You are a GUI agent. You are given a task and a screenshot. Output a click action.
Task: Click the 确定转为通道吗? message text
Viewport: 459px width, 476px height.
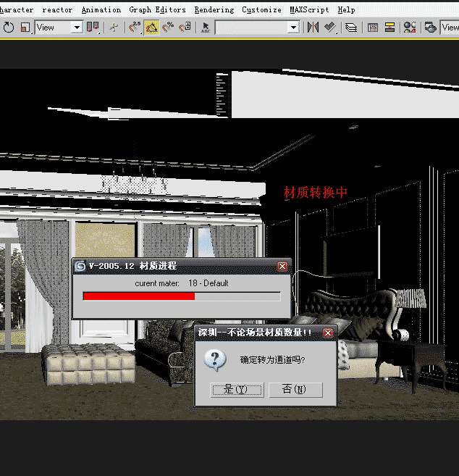(x=272, y=360)
